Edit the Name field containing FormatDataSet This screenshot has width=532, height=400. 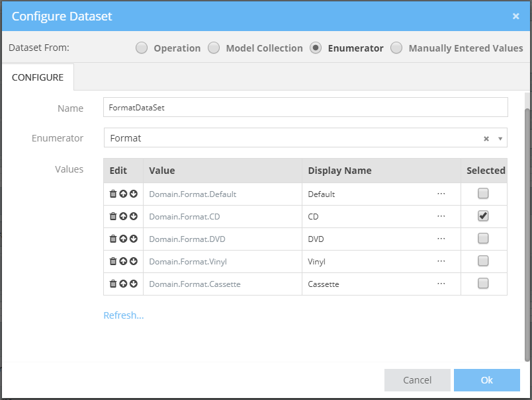[306, 107]
